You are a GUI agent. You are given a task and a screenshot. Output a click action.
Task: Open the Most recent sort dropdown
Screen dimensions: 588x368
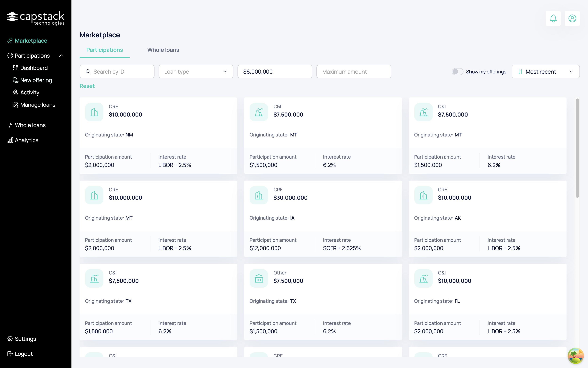click(x=545, y=72)
